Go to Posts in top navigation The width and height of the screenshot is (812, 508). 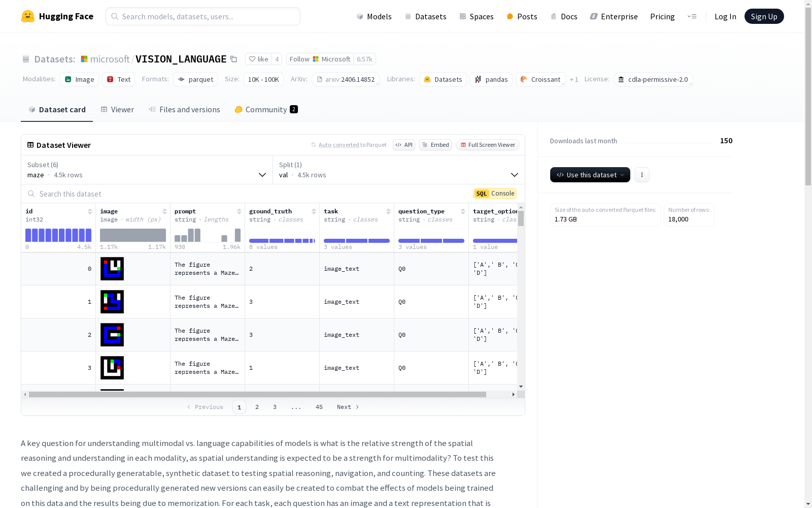[x=522, y=16]
